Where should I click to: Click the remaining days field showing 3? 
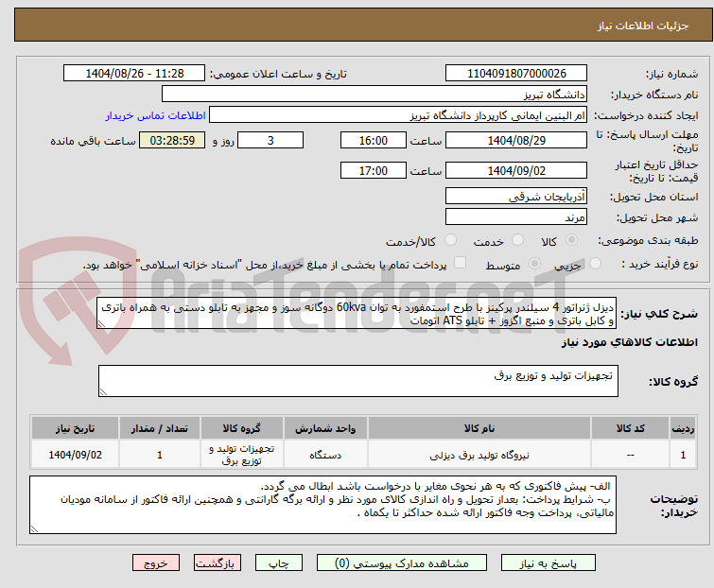point(270,140)
